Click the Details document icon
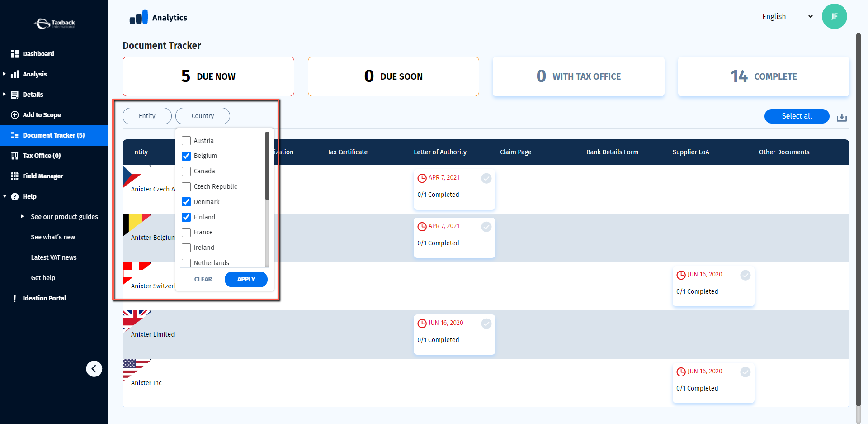Image resolution: width=868 pixels, height=424 pixels. click(15, 95)
